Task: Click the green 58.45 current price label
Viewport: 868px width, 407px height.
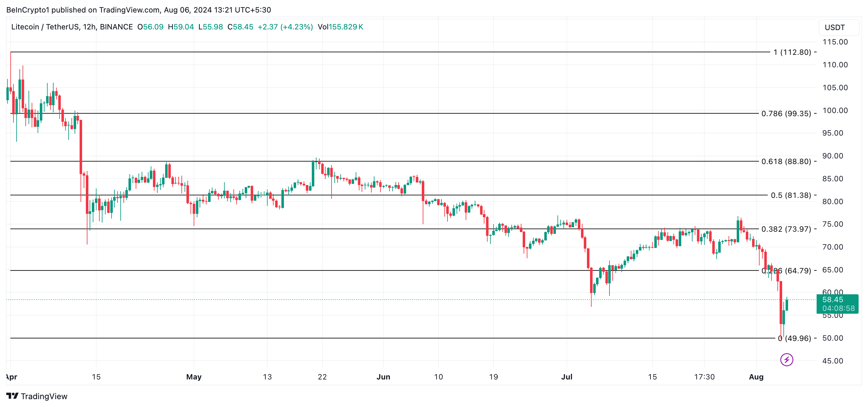Action: pyautogui.click(x=837, y=304)
